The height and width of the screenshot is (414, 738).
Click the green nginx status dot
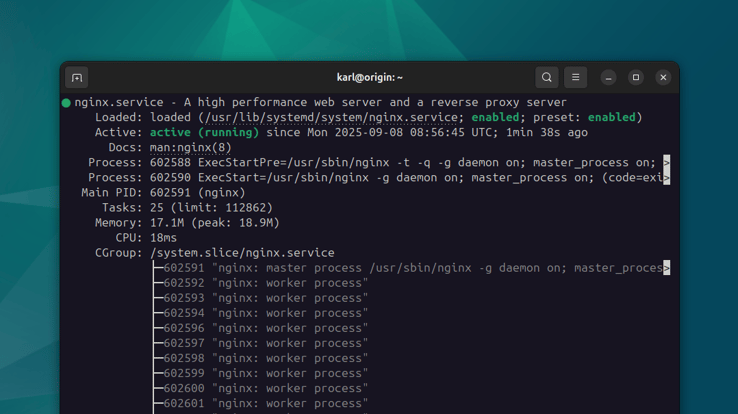66,103
